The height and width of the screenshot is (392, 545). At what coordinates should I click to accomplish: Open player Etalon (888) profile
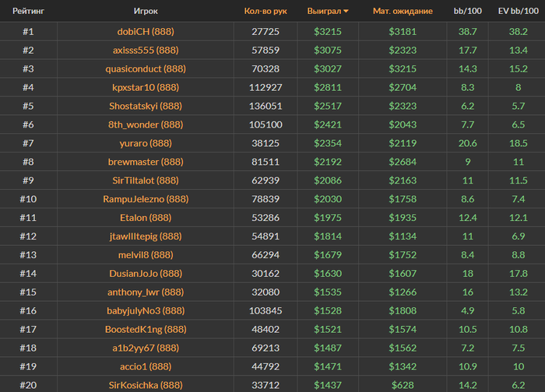(146, 218)
